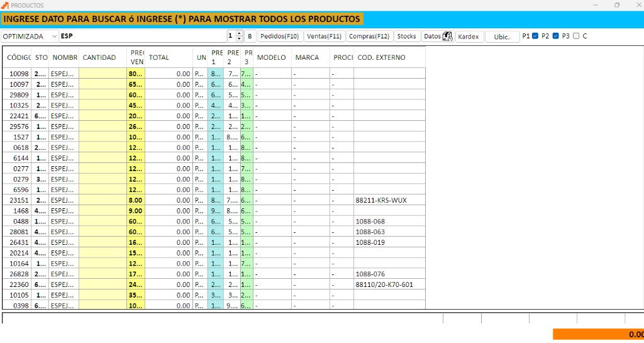The image size is (644, 343).
Task: Open Pedidos(F10)
Action: tap(280, 37)
